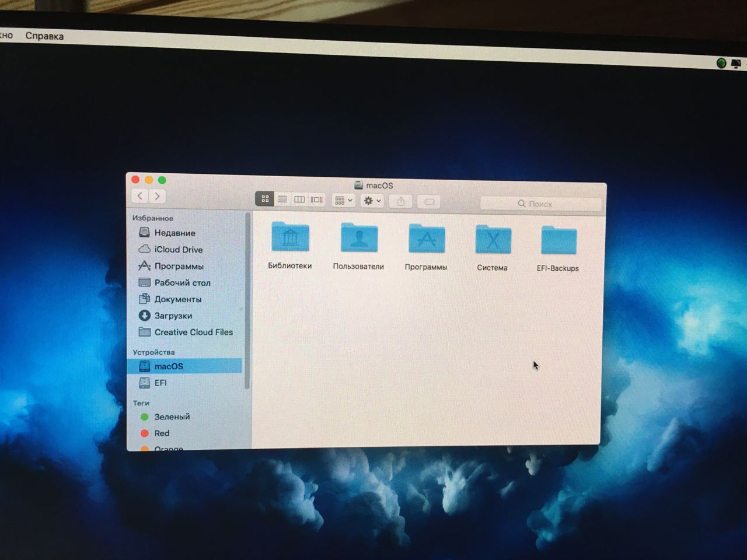Open the Справка menu
This screenshot has height=560, width=747.
tap(44, 36)
